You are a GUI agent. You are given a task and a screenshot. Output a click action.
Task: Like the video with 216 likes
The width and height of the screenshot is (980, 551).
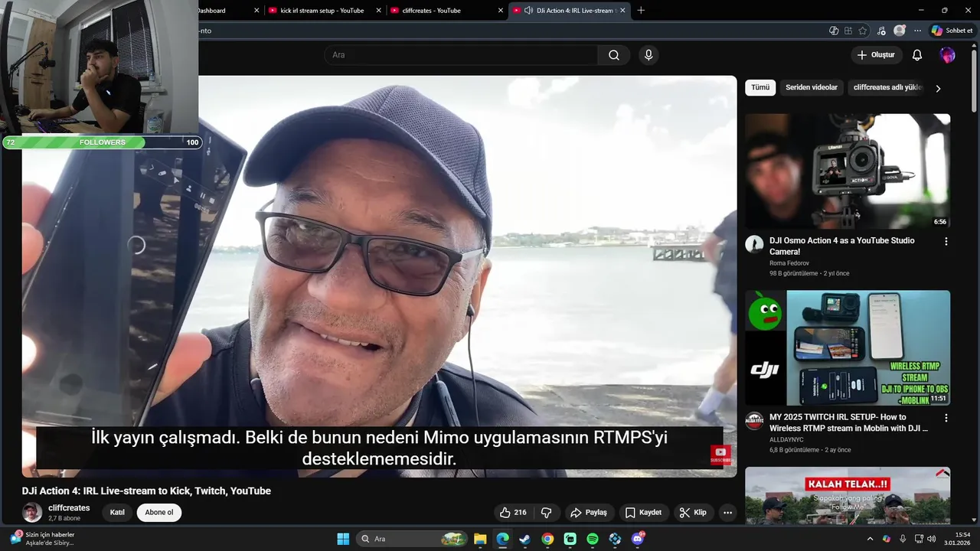coord(513,513)
